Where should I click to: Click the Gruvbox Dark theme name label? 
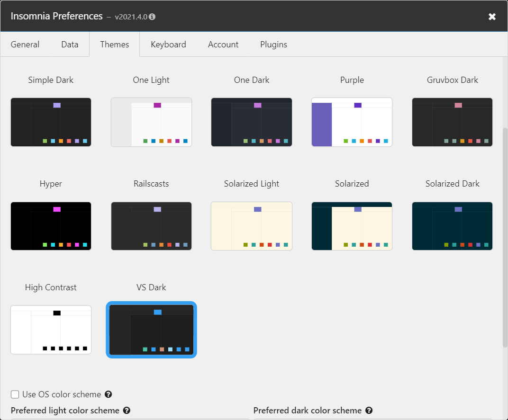click(452, 80)
